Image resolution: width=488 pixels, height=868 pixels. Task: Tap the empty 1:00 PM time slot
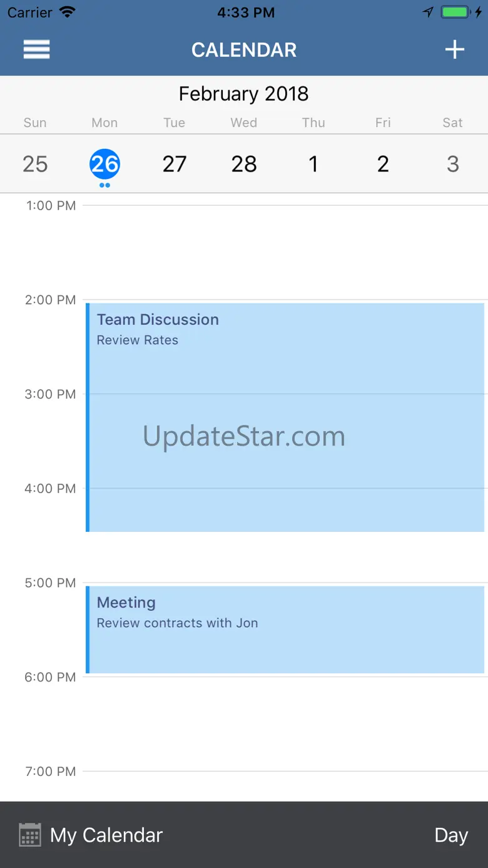coord(285,252)
